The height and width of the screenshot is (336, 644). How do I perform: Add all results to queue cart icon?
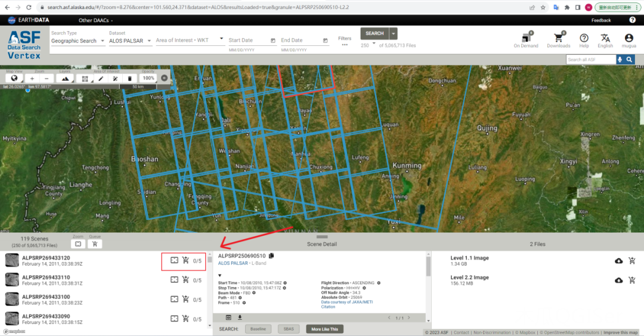[95, 244]
